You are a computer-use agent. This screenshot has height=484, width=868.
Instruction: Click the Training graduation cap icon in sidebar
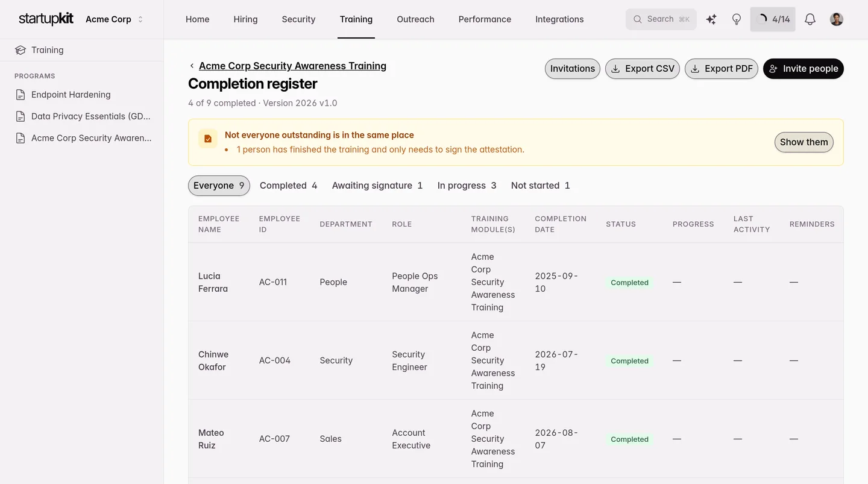coord(20,50)
